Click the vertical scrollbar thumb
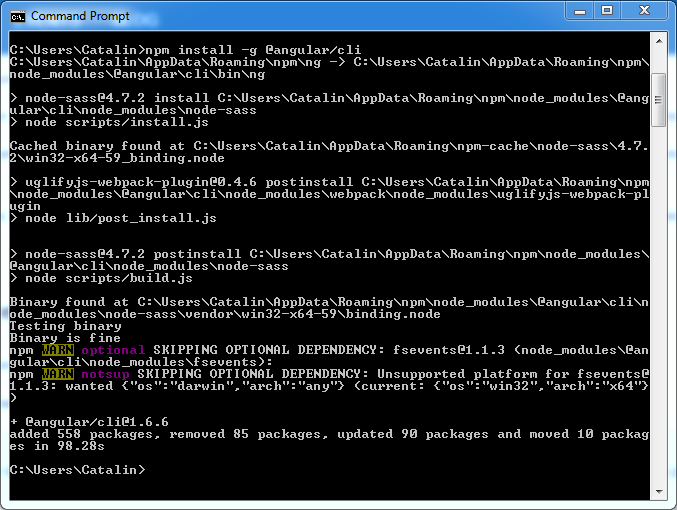 658,100
